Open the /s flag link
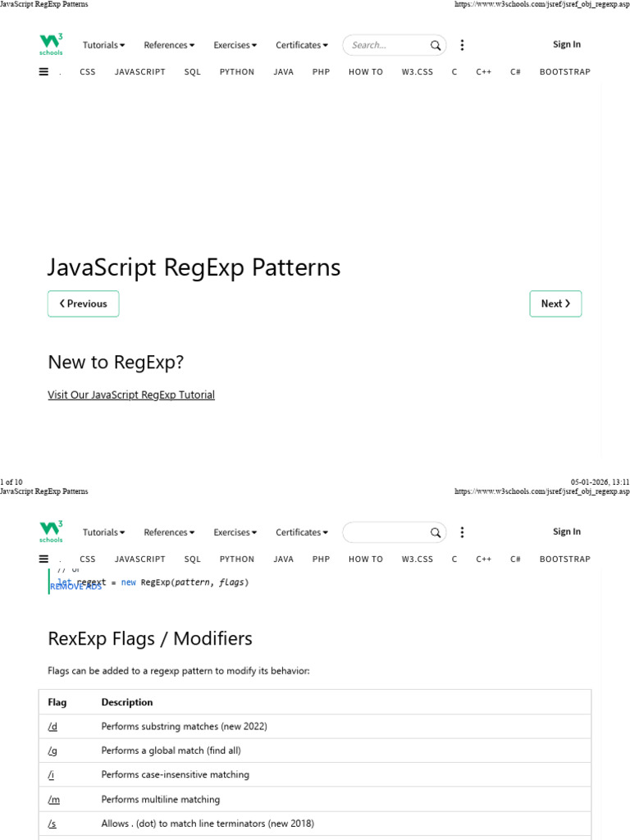 tap(52, 824)
